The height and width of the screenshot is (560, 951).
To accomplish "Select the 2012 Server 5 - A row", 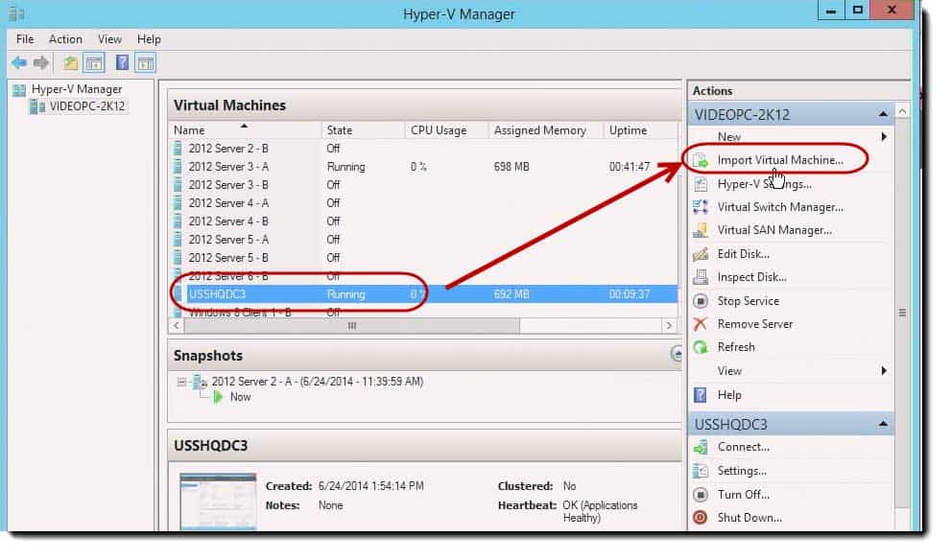I will 424,240.
